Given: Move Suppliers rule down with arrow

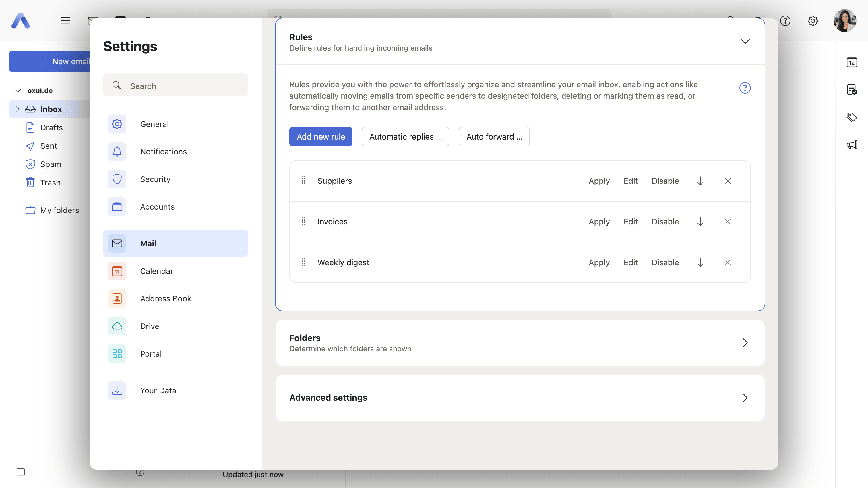Looking at the screenshot, I should click(x=700, y=181).
